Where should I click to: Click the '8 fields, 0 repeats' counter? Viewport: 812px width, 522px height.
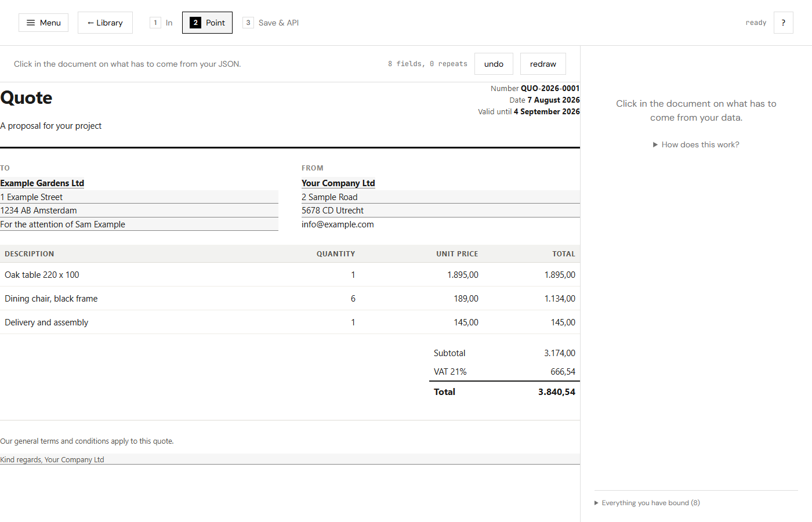[x=427, y=64]
